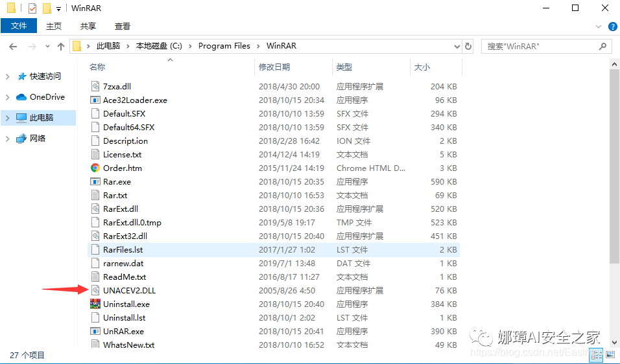The width and height of the screenshot is (620, 364).
Task: Click the RarExt.dll file icon
Action: 95,209
